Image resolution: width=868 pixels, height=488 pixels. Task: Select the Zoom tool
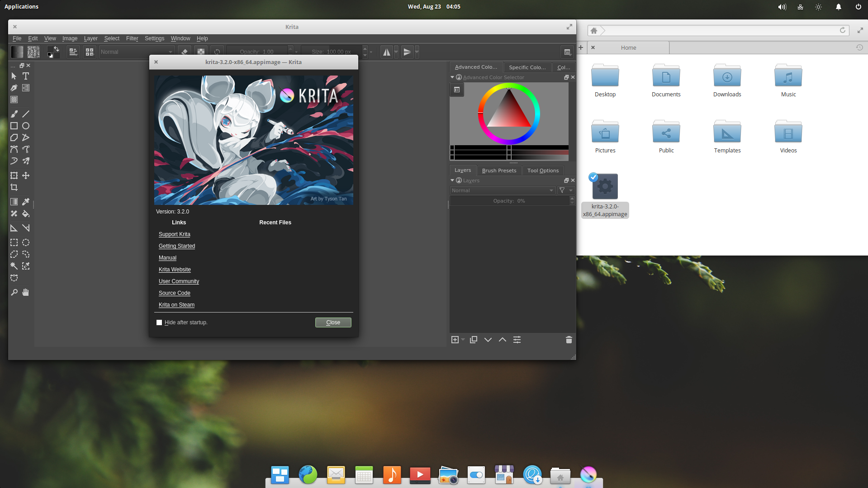[14, 292]
